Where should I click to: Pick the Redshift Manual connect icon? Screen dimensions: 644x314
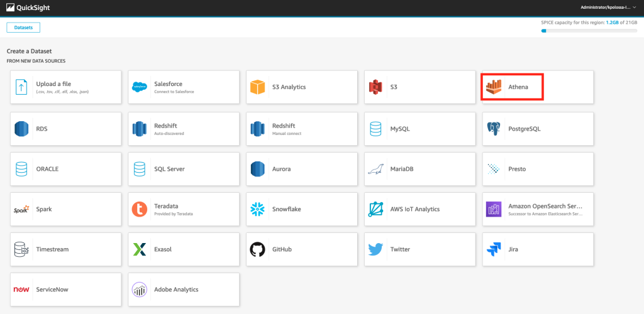(257, 129)
